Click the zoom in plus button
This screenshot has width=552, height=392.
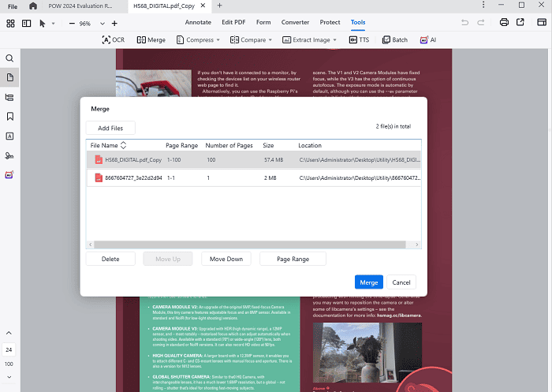click(x=114, y=24)
